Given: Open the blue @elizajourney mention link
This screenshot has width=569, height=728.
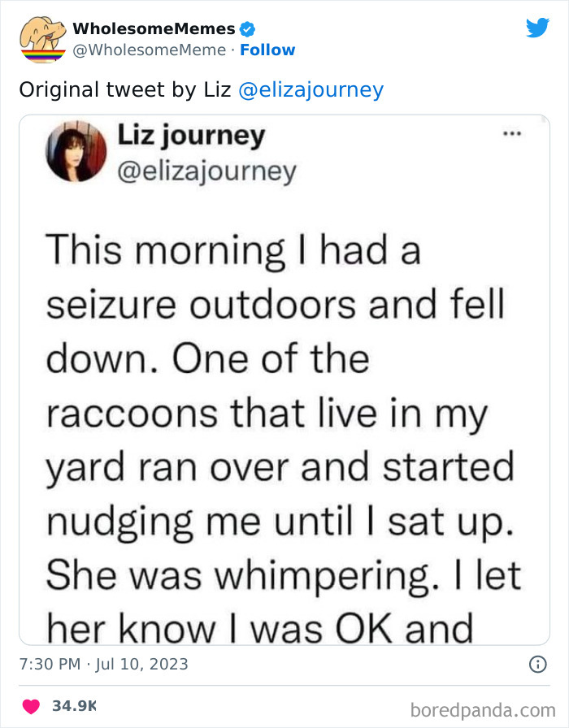Looking at the screenshot, I should pos(311,90).
